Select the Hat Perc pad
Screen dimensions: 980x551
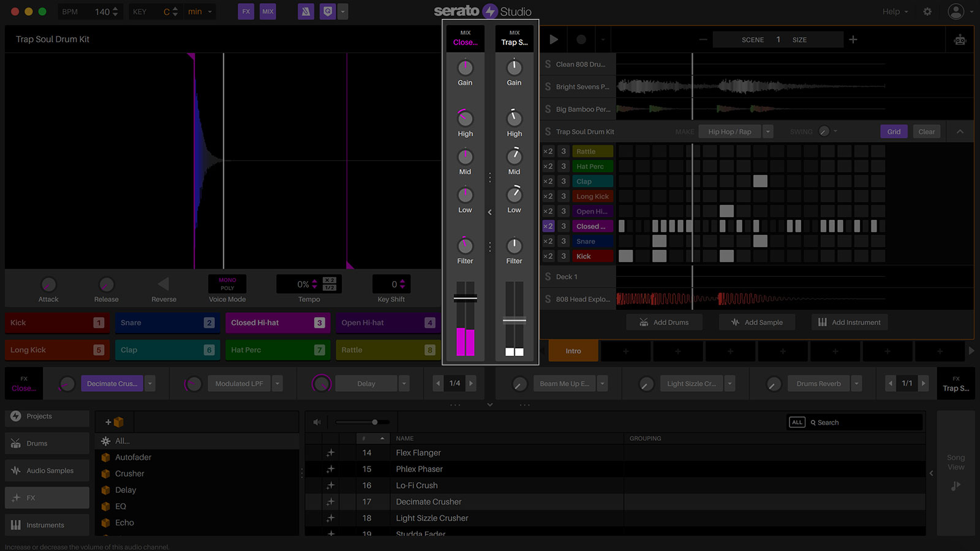tap(277, 350)
